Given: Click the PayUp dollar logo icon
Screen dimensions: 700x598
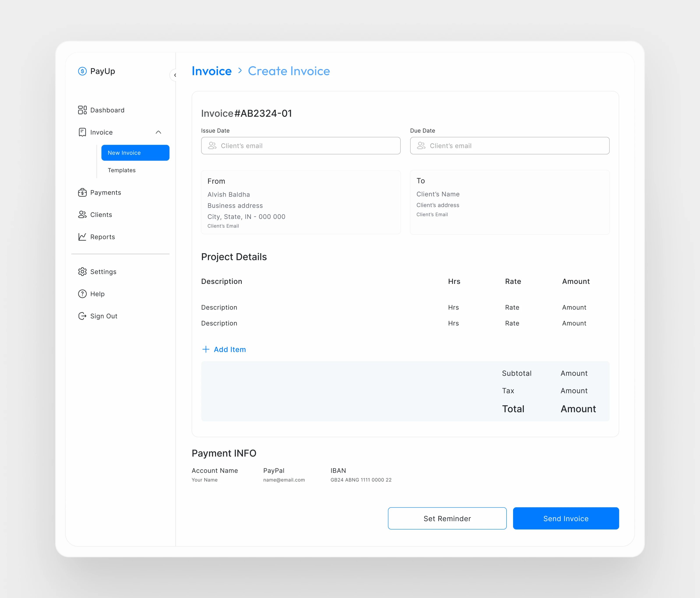Looking at the screenshot, I should (82, 71).
